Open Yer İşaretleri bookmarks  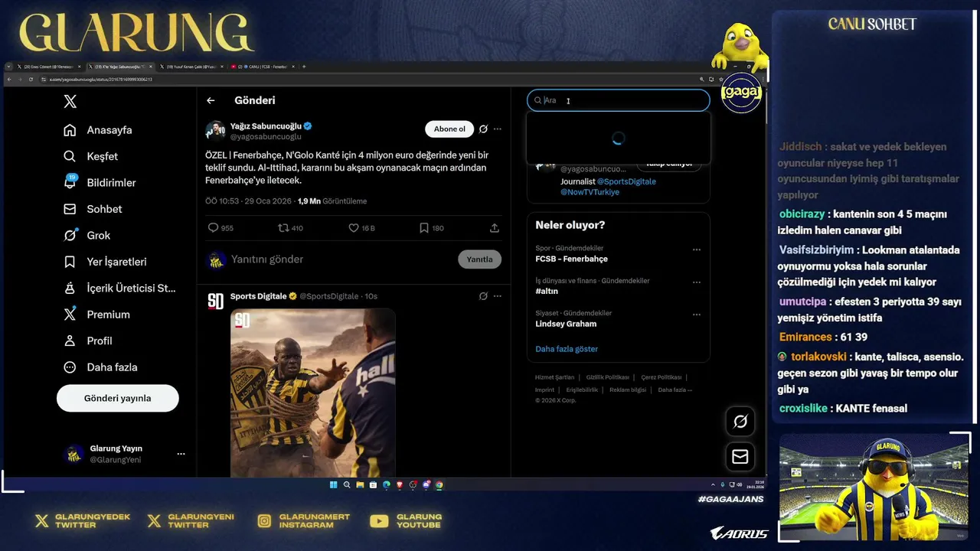(105, 262)
